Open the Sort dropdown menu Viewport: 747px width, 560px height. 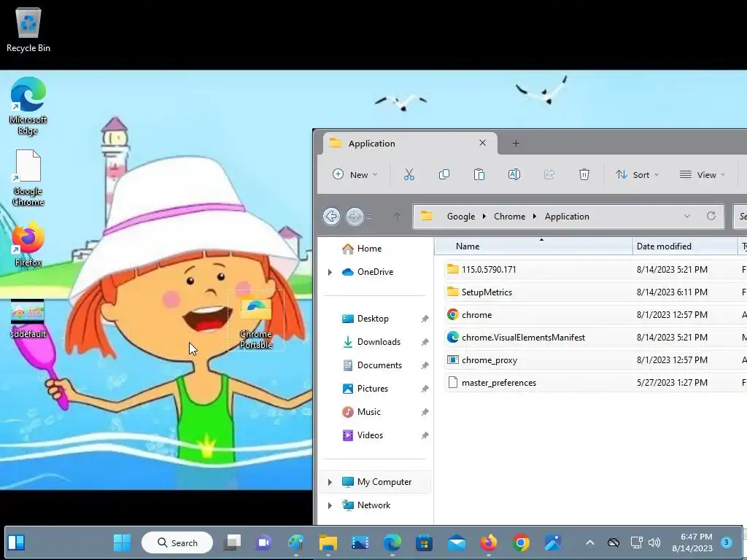pyautogui.click(x=637, y=175)
